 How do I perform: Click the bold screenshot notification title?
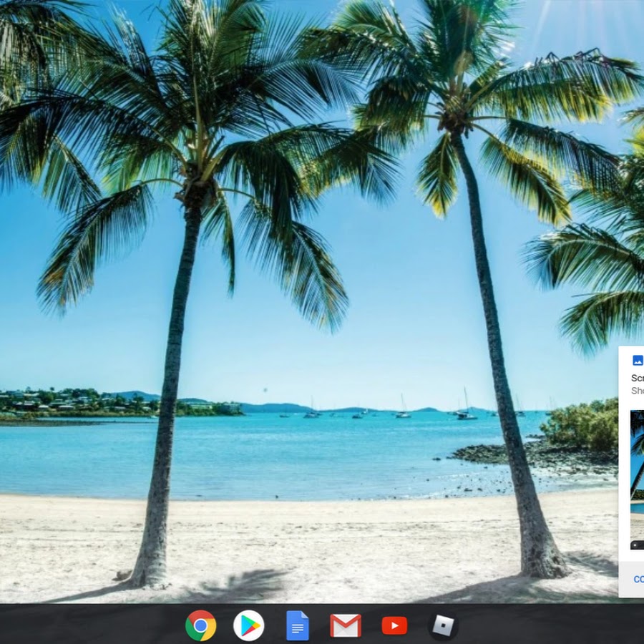(x=638, y=379)
